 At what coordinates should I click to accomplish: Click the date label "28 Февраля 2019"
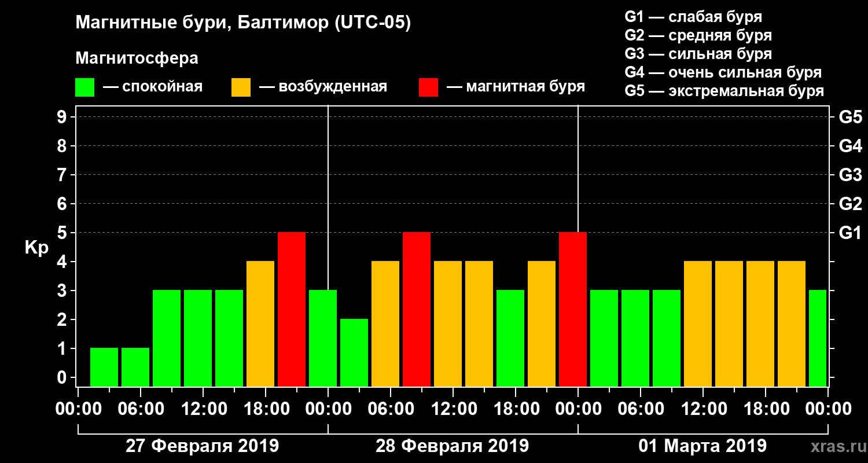(x=452, y=446)
